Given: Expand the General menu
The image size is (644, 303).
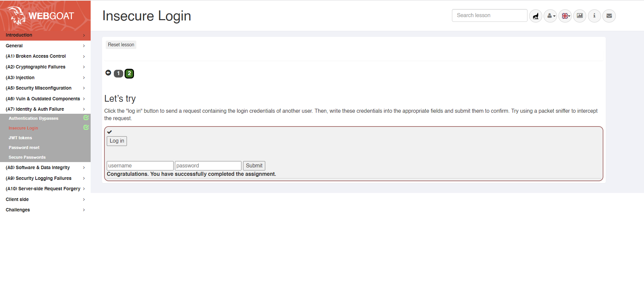Looking at the screenshot, I should [x=45, y=46].
